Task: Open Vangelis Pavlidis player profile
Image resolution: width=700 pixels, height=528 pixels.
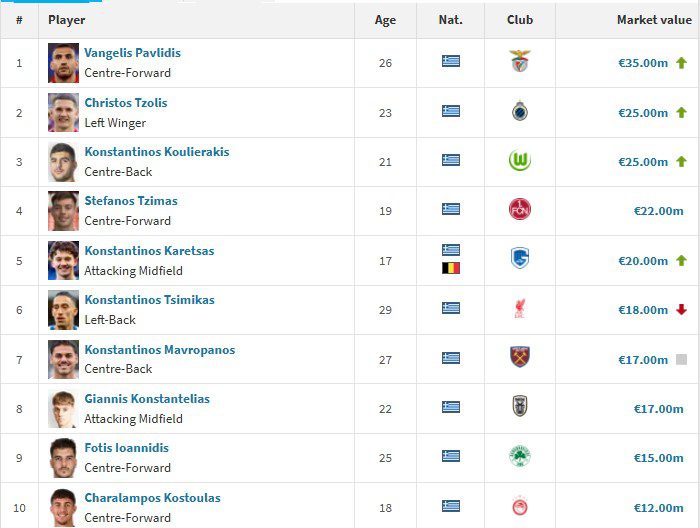Action: coord(132,53)
